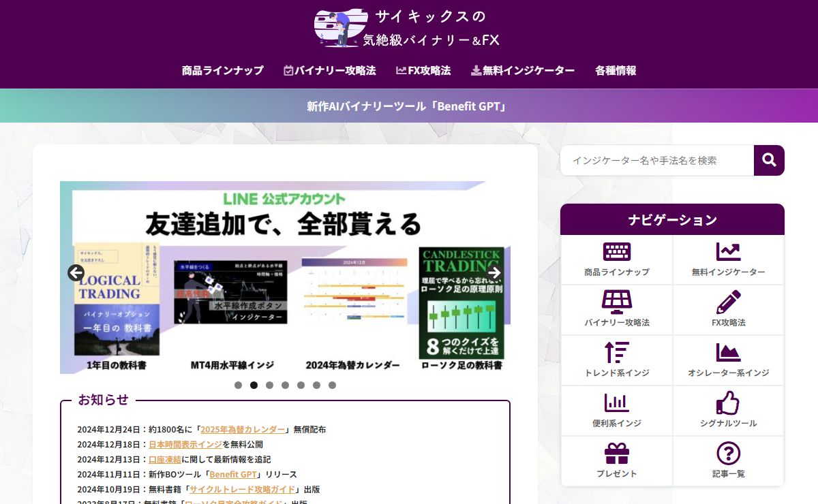Open the Benefit GPT news link
818x504 pixels.
[233, 474]
